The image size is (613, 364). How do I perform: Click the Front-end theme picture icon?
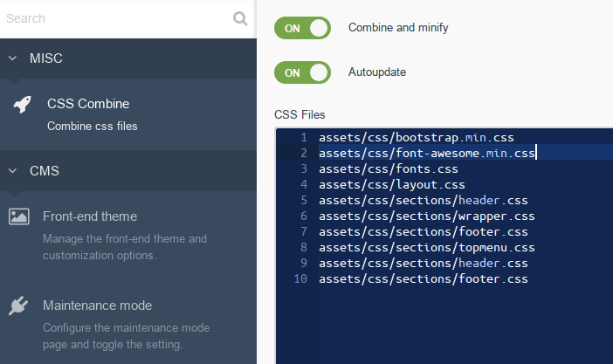pos(19,216)
